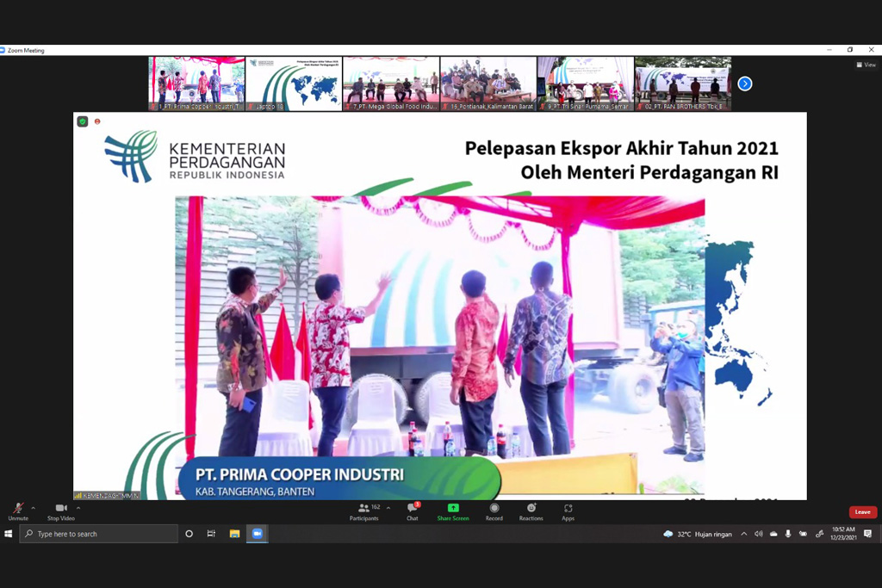Open the Chat panel
Screen dimensions: 882x588
[412, 510]
